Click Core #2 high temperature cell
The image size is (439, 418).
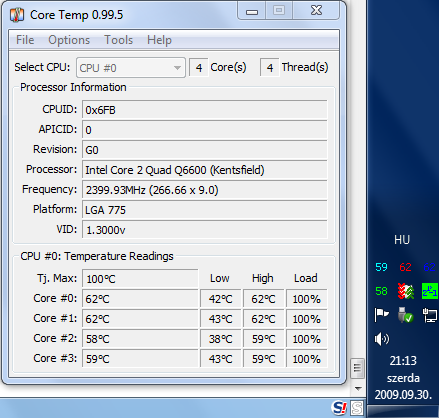point(263,338)
